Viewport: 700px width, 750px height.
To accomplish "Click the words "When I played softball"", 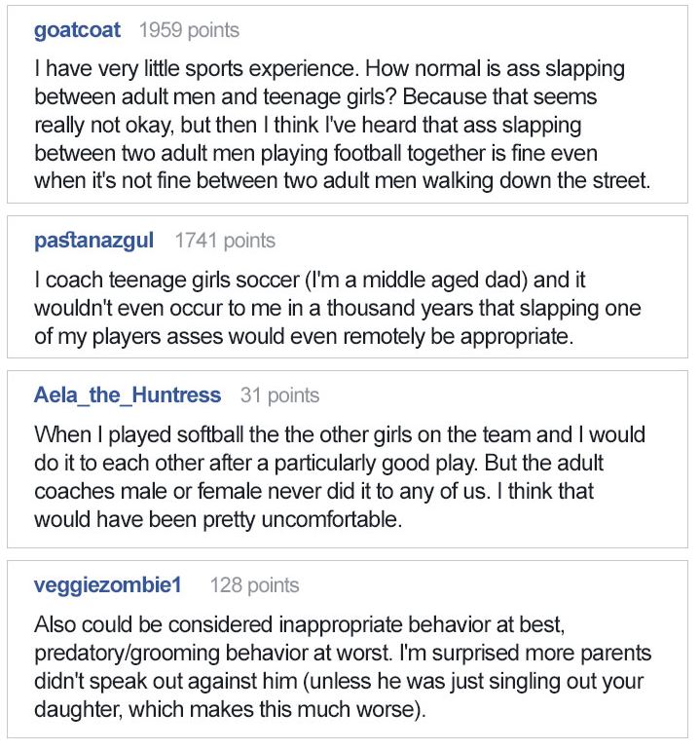I will tap(127, 435).
